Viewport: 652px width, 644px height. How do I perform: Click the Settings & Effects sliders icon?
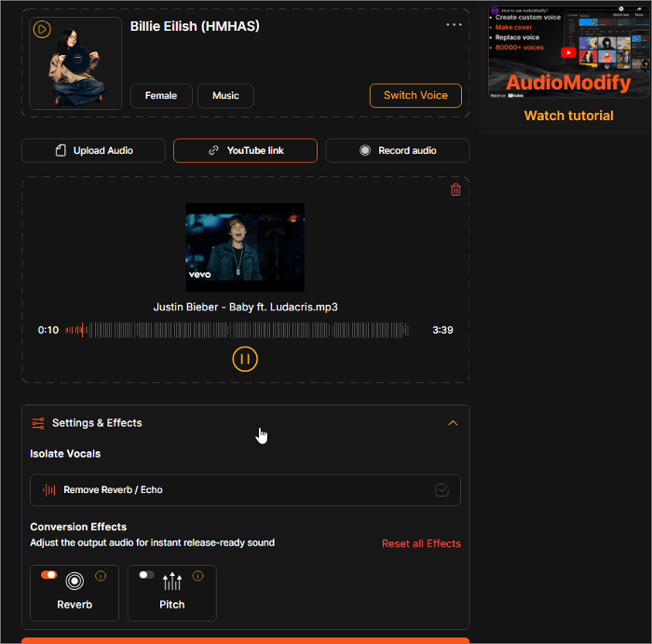[38, 423]
